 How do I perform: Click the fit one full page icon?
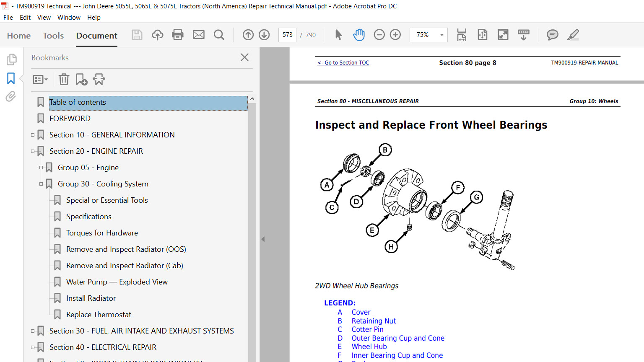pyautogui.click(x=483, y=35)
